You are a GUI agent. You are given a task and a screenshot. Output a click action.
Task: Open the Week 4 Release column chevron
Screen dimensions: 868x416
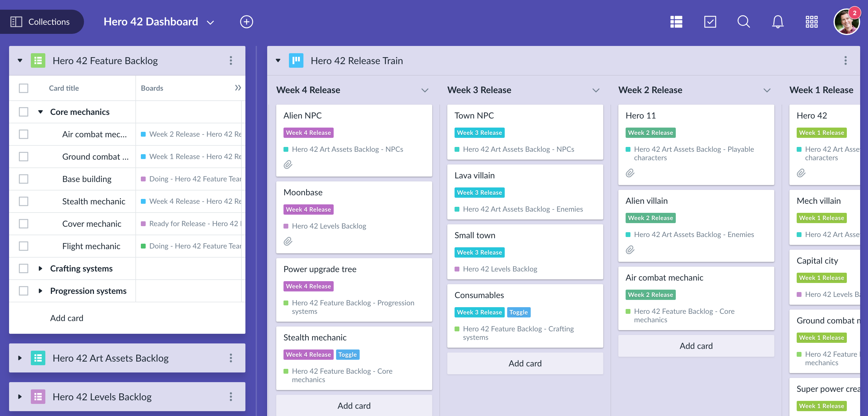425,90
